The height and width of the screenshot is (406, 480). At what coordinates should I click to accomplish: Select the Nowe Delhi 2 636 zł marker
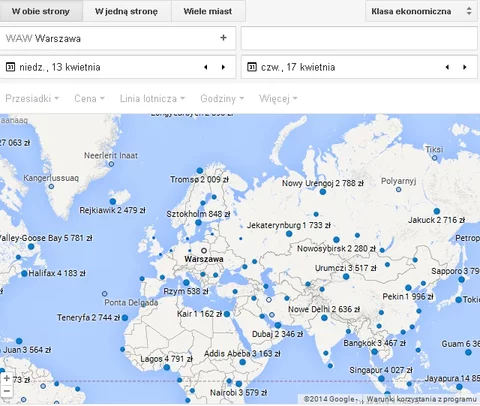[x=324, y=318]
